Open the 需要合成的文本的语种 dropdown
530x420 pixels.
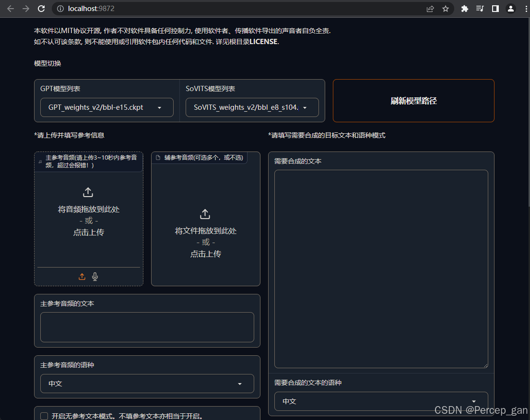click(x=381, y=401)
